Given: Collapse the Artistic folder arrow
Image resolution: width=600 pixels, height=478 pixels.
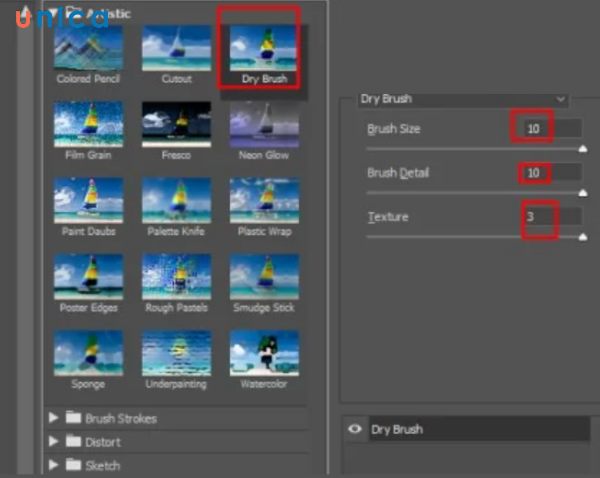Looking at the screenshot, I should pyautogui.click(x=53, y=13).
